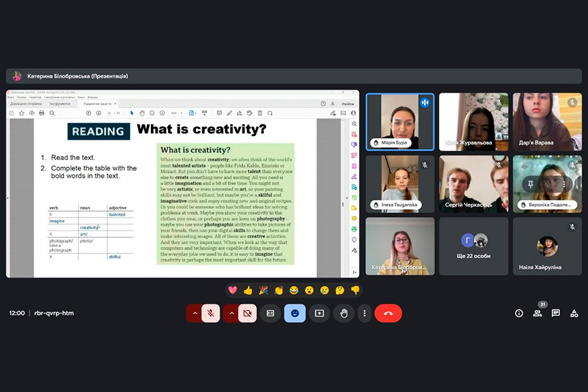Send the thumbs down reaction
Image resolution: width=588 pixels, height=392 pixels.
(x=355, y=290)
